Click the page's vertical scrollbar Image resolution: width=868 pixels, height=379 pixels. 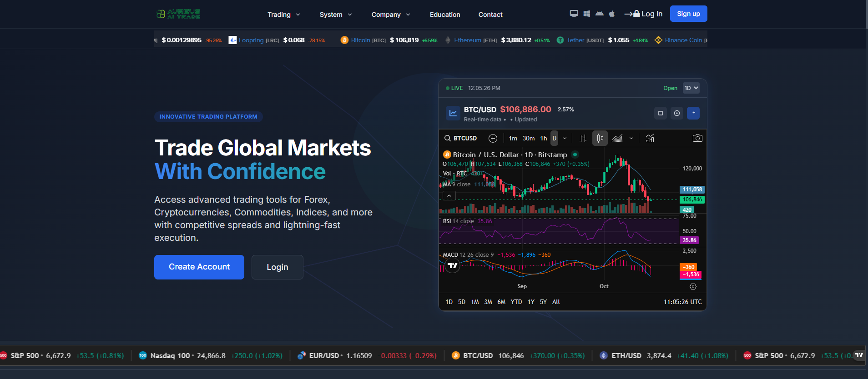click(866, 14)
